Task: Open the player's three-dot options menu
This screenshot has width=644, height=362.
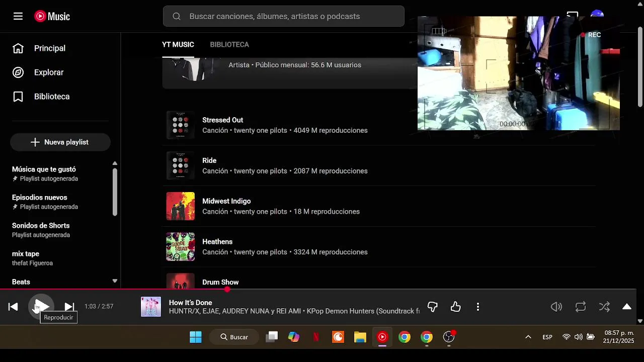Action: 477,307
